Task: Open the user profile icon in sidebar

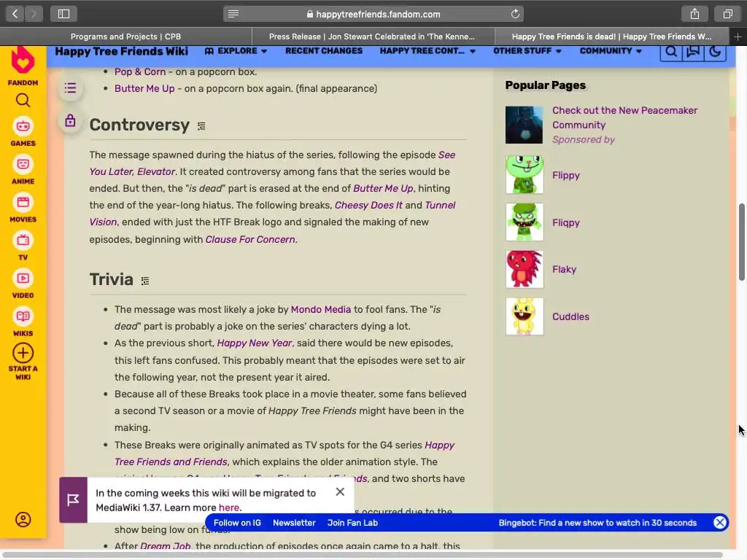Action: pyautogui.click(x=23, y=519)
